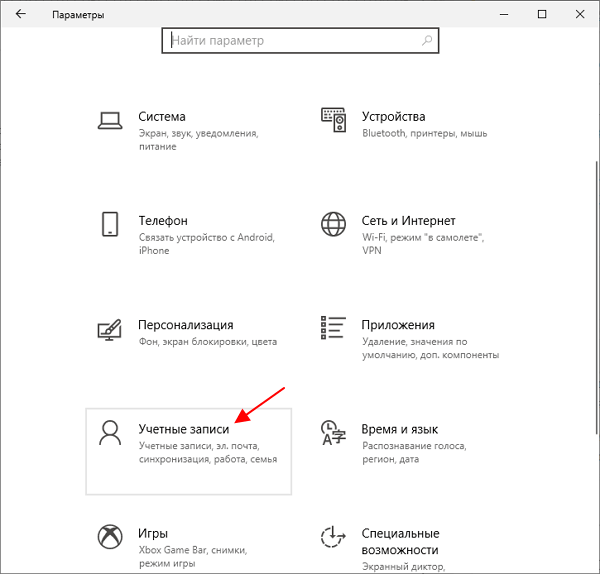The width and height of the screenshot is (600, 574).
Task: Open the Игры category
Action: [x=153, y=533]
